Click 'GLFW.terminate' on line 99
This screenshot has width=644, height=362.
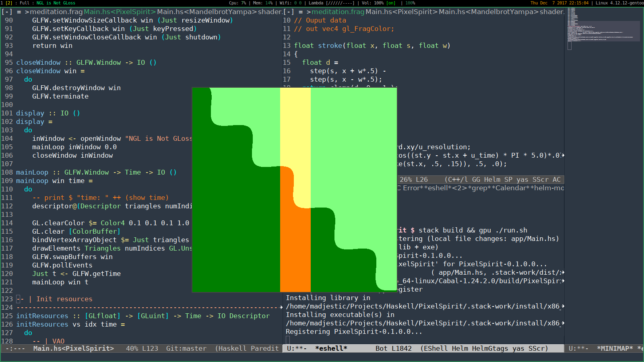coord(60,96)
